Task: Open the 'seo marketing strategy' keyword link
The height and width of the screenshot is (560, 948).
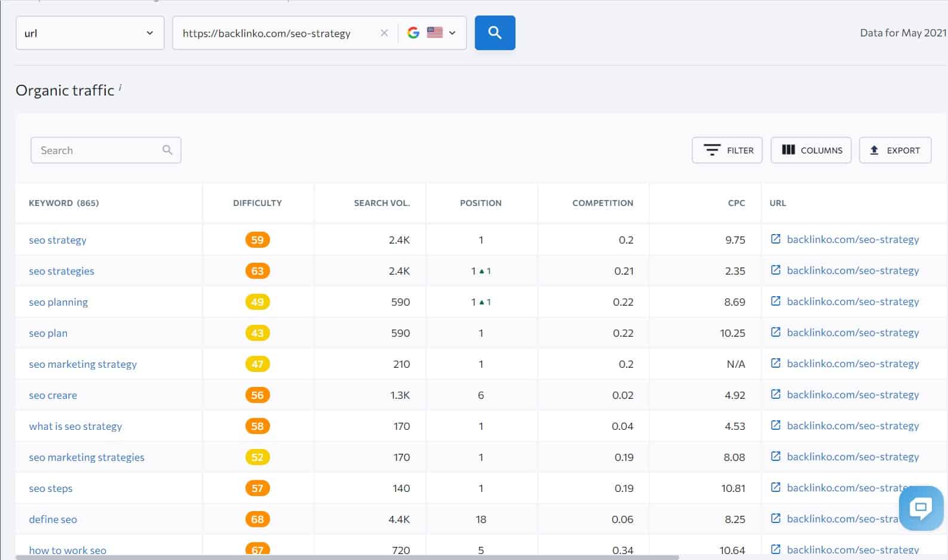Action: [82, 364]
